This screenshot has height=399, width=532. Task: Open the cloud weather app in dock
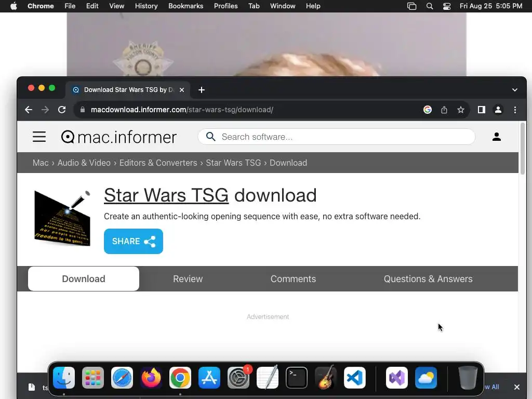(426, 378)
